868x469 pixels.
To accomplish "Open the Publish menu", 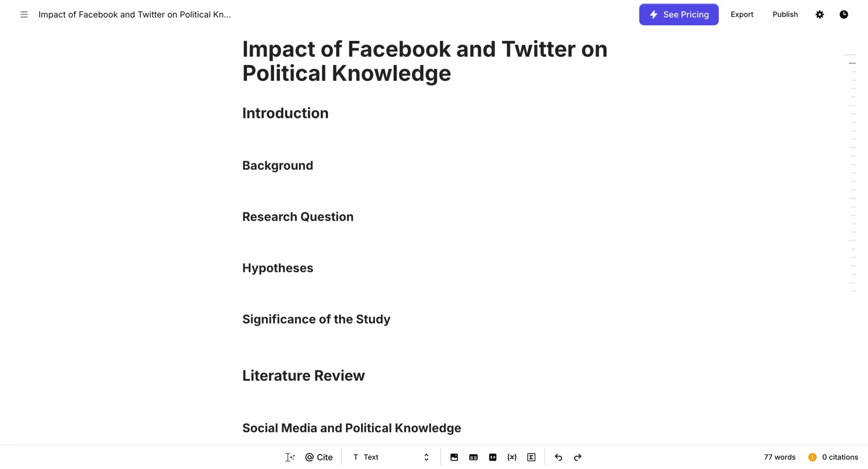I will (785, 15).
